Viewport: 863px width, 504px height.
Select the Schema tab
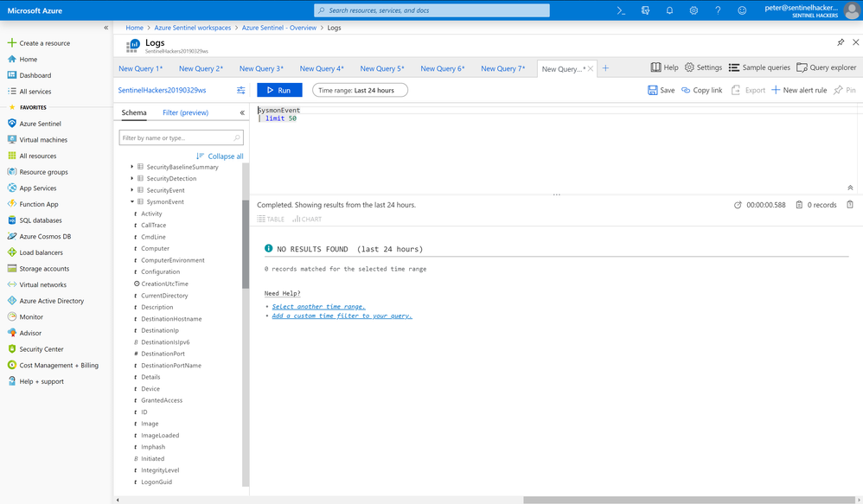click(x=134, y=112)
